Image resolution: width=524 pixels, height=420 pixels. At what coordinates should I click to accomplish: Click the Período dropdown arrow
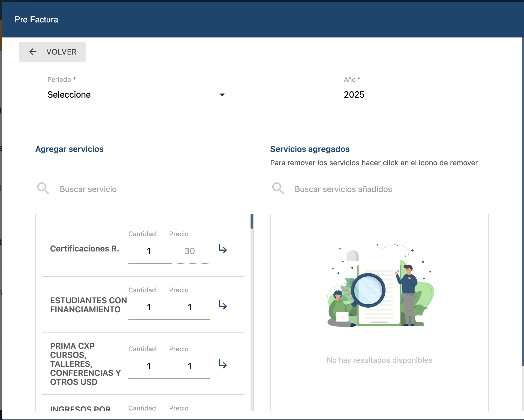click(222, 95)
